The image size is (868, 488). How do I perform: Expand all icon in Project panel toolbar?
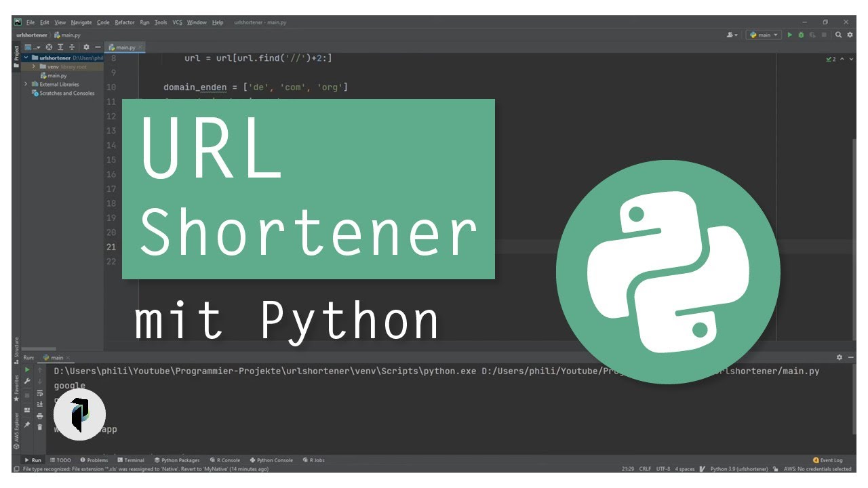60,47
